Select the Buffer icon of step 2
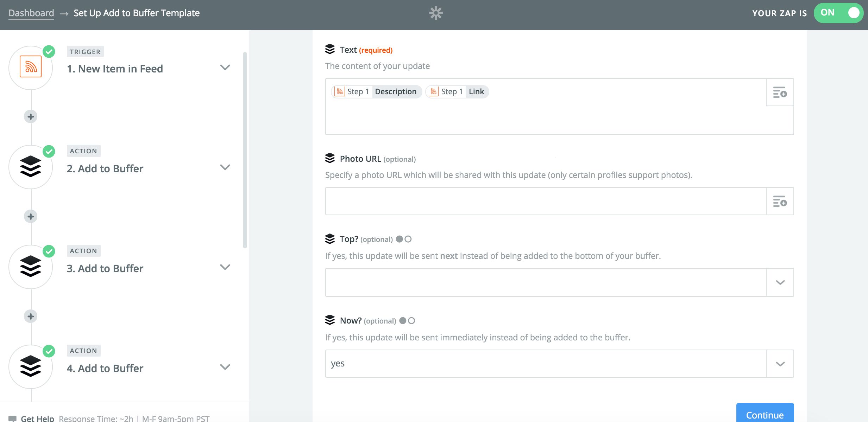Image resolution: width=868 pixels, height=422 pixels. coord(31,166)
